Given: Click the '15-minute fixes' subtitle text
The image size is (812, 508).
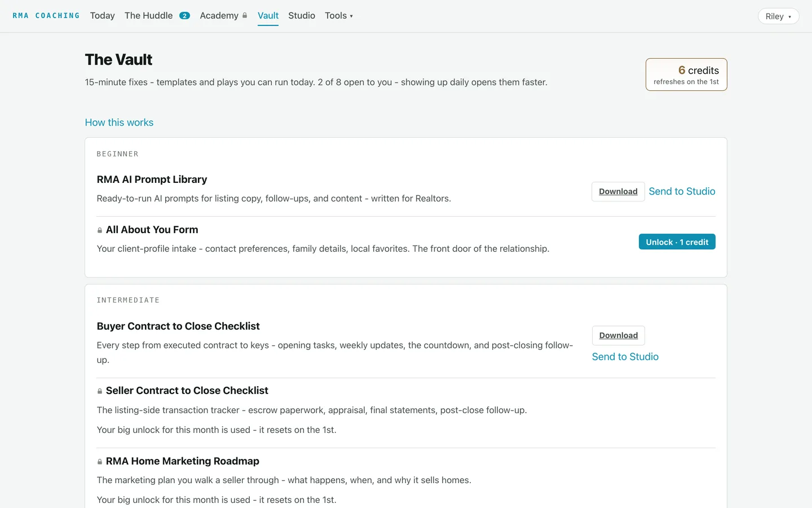Looking at the screenshot, I should point(316,82).
